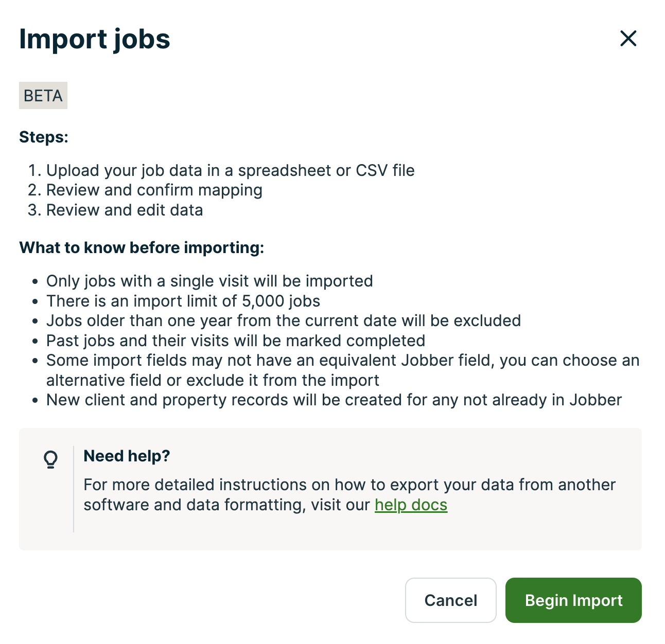Open the help docs link
This screenshot has width=665, height=644.
click(x=411, y=505)
